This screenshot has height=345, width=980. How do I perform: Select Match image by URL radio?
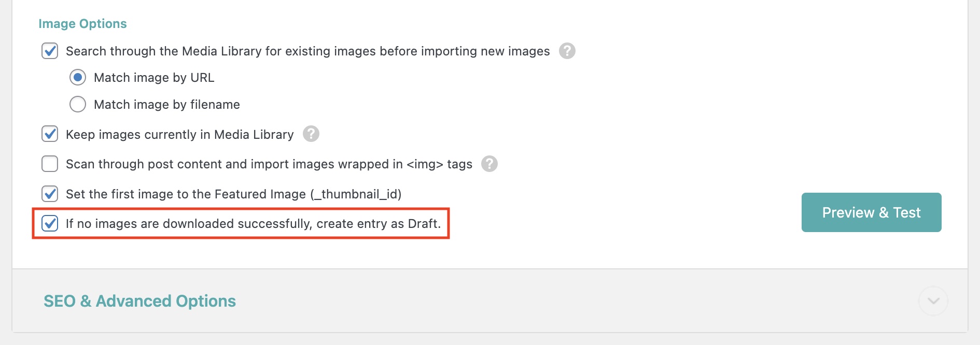pyautogui.click(x=78, y=77)
